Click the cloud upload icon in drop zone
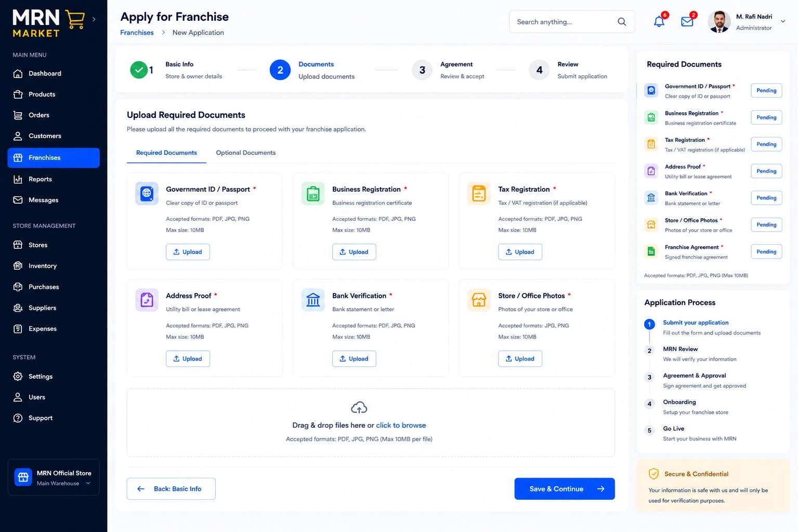Image resolution: width=798 pixels, height=532 pixels. pos(359,407)
